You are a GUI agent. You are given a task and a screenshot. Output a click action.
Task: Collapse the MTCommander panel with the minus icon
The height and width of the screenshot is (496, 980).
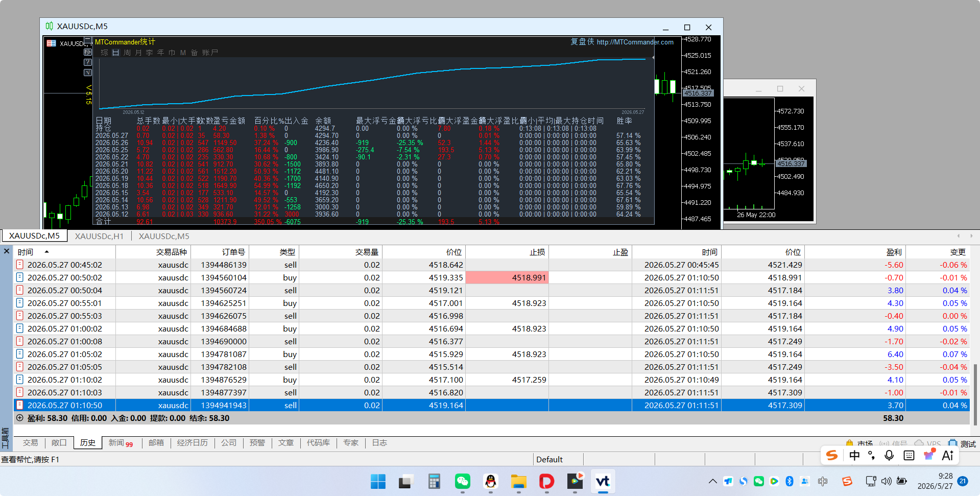[88, 40]
